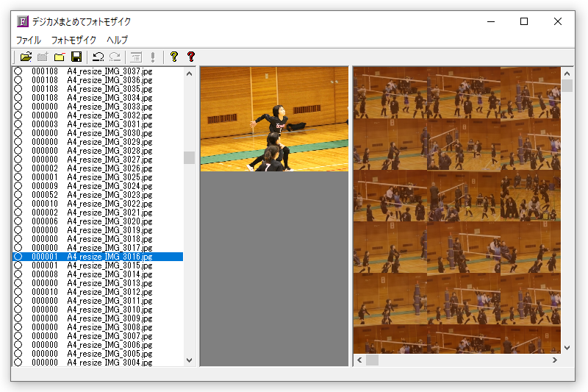588x392 pixels.
Task: Click the file list vertical scrollbar thumb
Action: point(190,157)
